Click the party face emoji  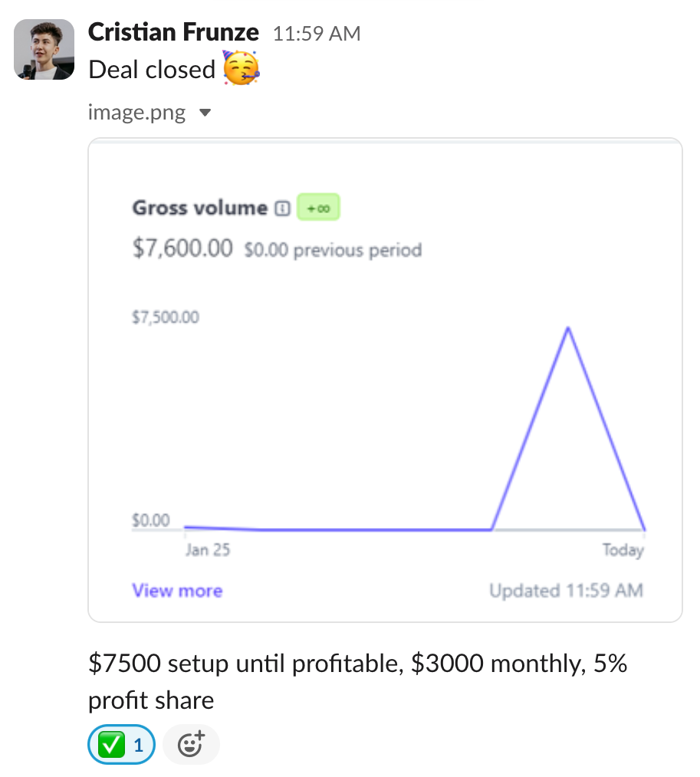click(242, 69)
